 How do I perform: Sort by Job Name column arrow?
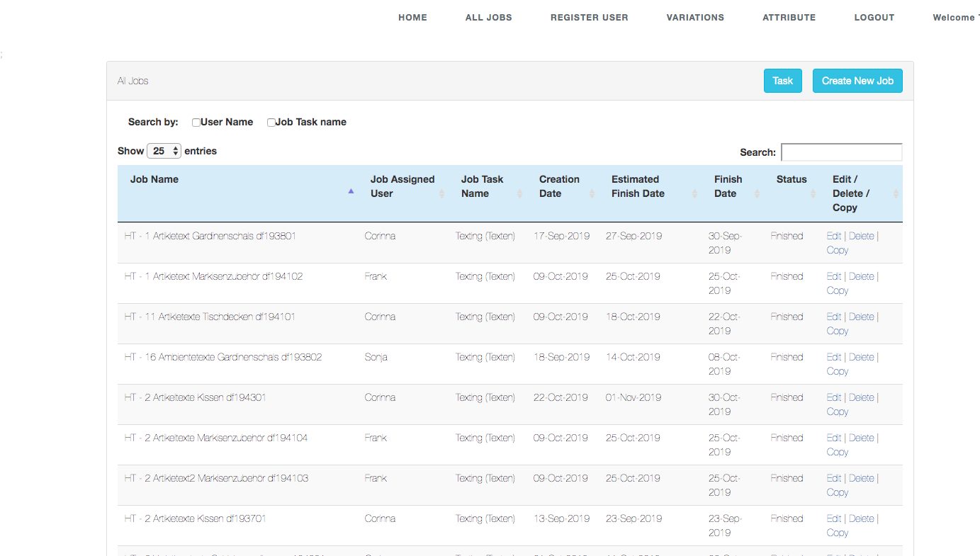point(351,191)
